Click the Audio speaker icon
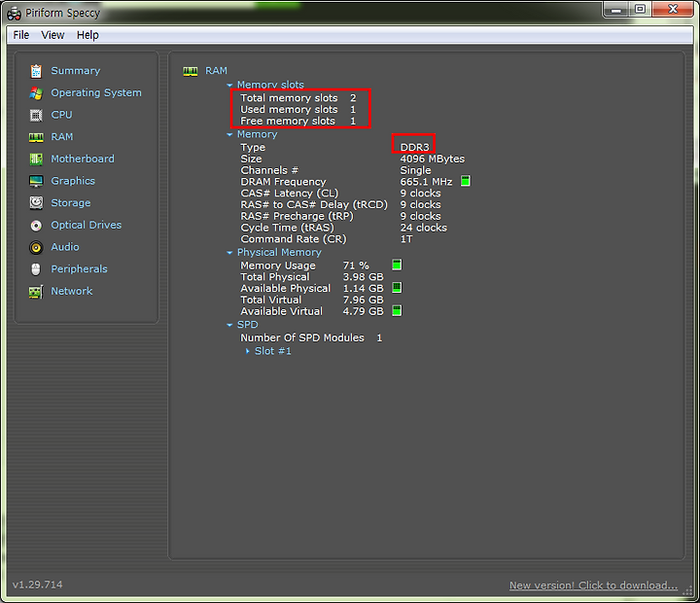Image resolution: width=700 pixels, height=603 pixels. click(36, 247)
